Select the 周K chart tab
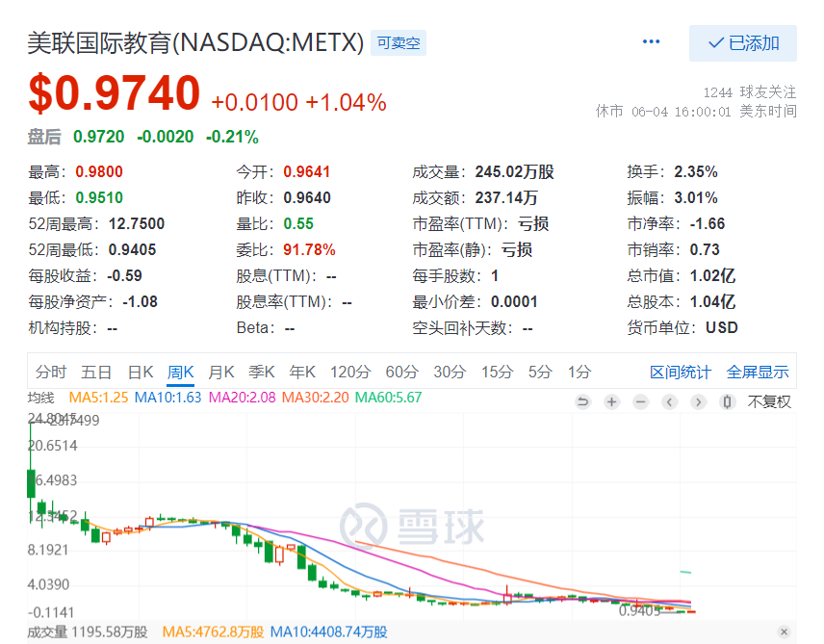This screenshot has height=644, width=824. coord(180,373)
